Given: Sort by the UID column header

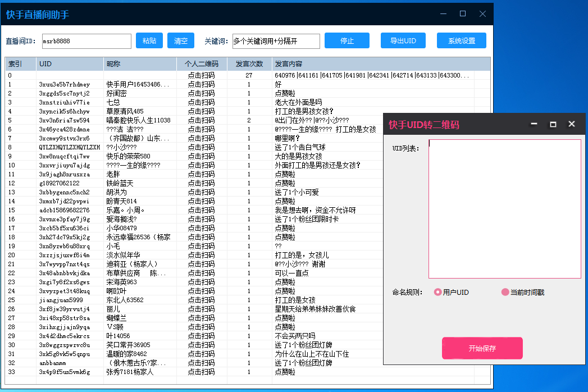Looking at the screenshot, I should coord(70,64).
